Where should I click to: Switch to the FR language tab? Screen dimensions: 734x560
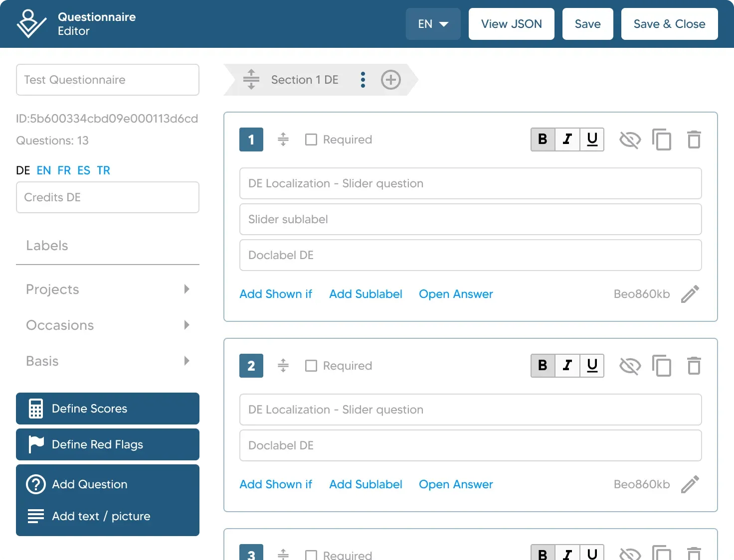click(x=64, y=170)
